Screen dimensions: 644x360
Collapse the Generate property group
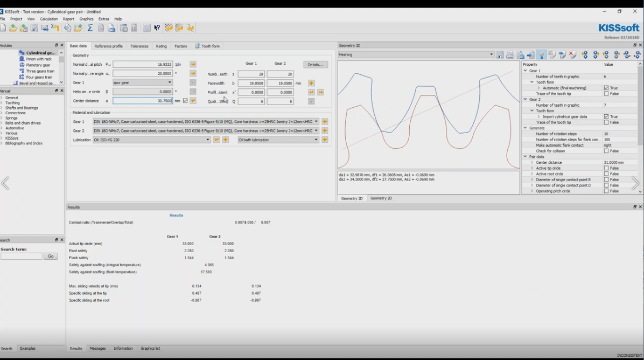[526, 128]
